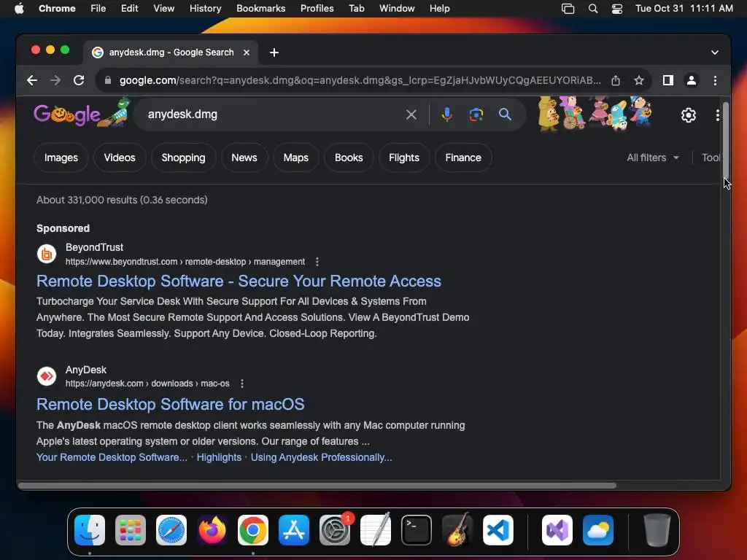Image resolution: width=747 pixels, height=560 pixels.
Task: Open System Settings from the Dock
Action: click(334, 530)
